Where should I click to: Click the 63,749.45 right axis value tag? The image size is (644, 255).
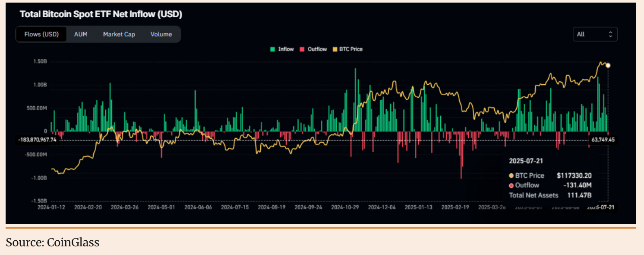click(x=603, y=140)
